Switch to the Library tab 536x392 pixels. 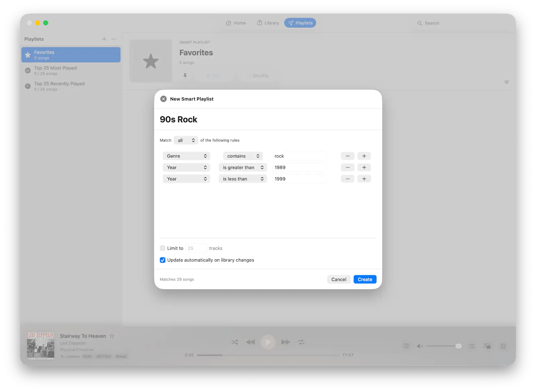pos(268,23)
